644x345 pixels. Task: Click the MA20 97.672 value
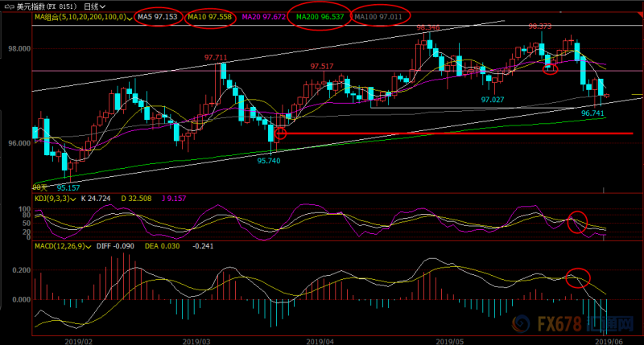(x=264, y=17)
